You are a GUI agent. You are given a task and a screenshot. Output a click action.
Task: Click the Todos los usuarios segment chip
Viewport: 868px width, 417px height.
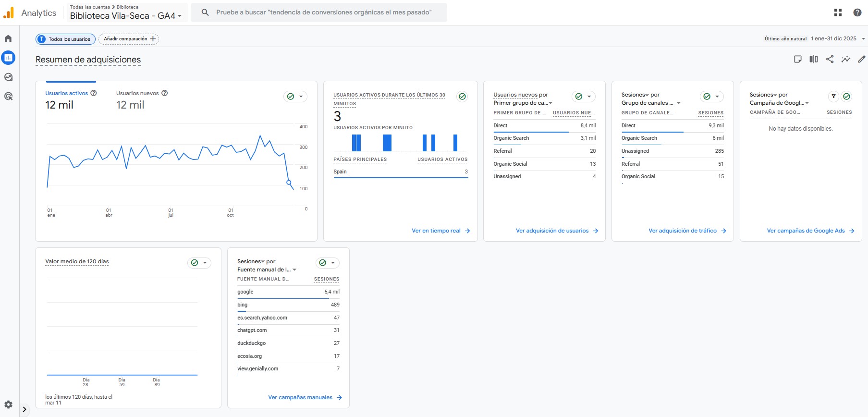tap(65, 39)
